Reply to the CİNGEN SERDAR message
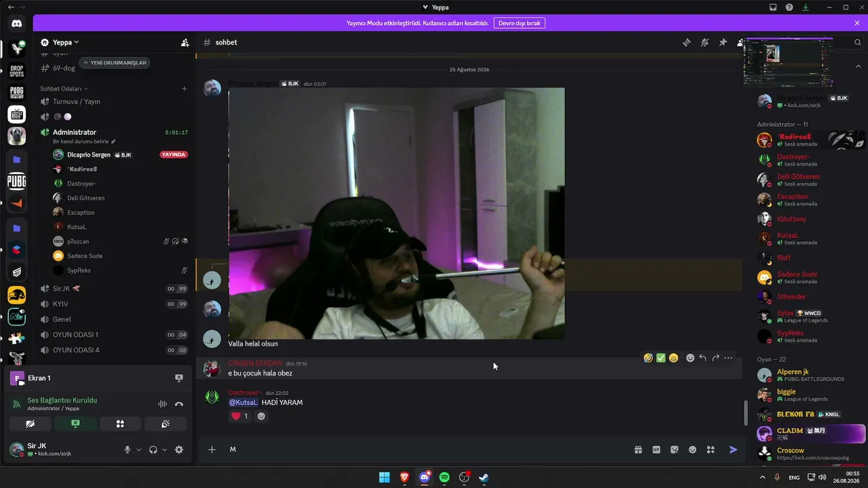Image resolution: width=868 pixels, height=488 pixels. [x=703, y=358]
